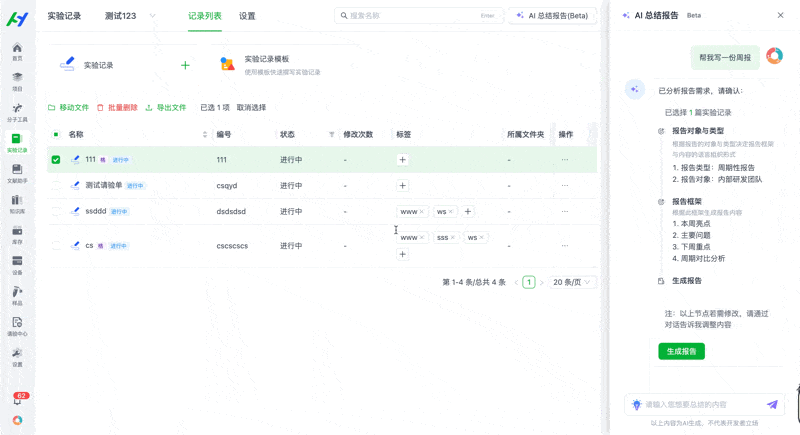Screen dimensions: 800x435
Task: Open the 分子工具 sidebar icon
Action: pyautogui.click(x=17, y=112)
